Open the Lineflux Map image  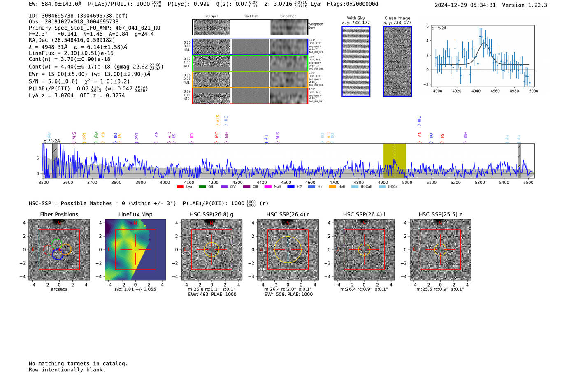135,250
